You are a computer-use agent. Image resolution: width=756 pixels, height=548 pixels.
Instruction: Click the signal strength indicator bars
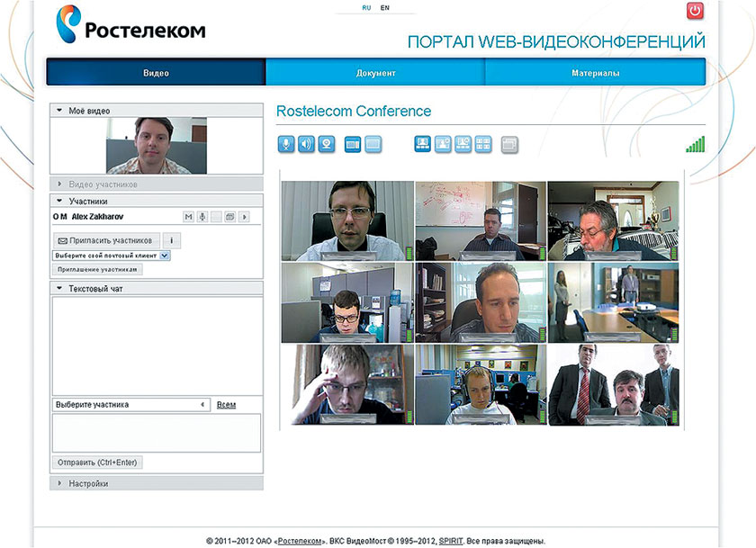click(x=695, y=144)
